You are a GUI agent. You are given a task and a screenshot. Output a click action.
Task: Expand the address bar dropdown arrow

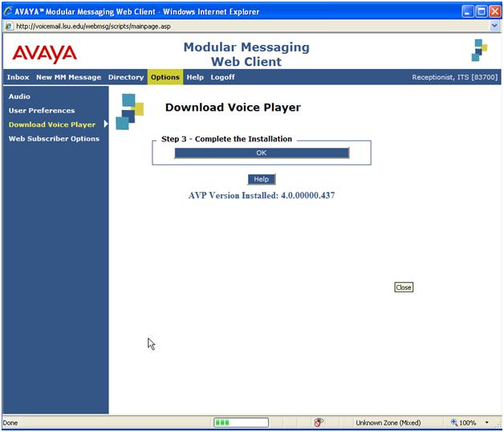494,26
